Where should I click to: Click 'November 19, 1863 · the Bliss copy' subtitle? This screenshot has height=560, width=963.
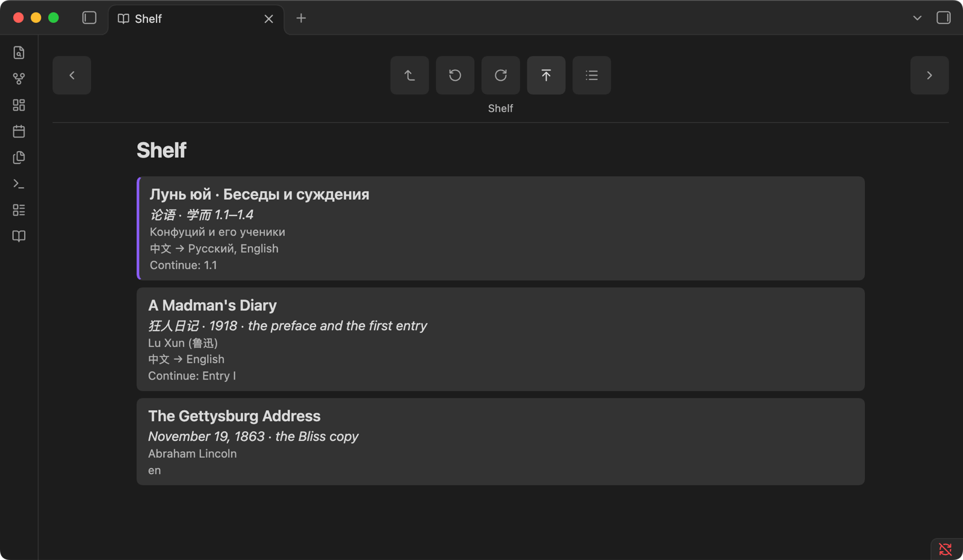[x=253, y=437]
